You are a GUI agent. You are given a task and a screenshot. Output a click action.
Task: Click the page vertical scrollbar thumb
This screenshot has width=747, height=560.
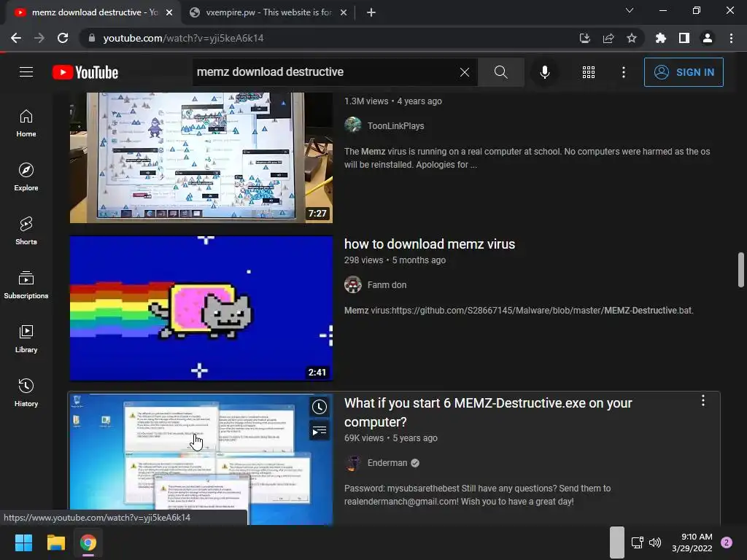pyautogui.click(x=741, y=270)
